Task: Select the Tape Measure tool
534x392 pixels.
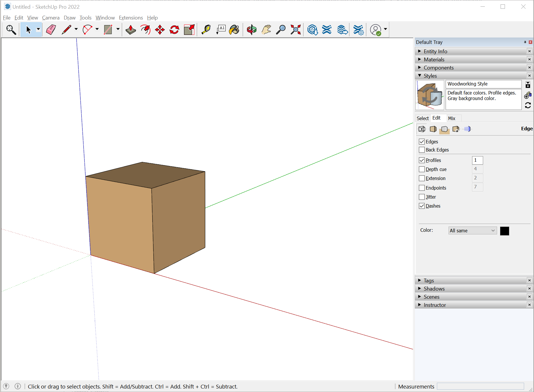Action: click(206, 30)
